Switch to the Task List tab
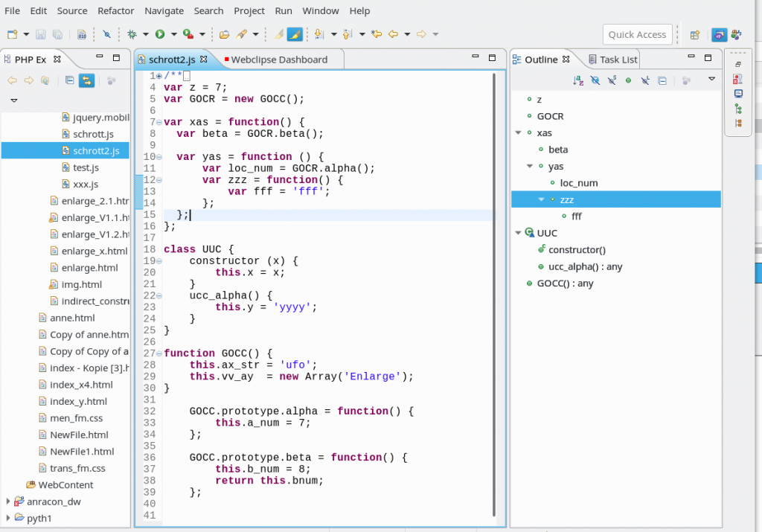This screenshot has height=532, width=762. coord(618,60)
